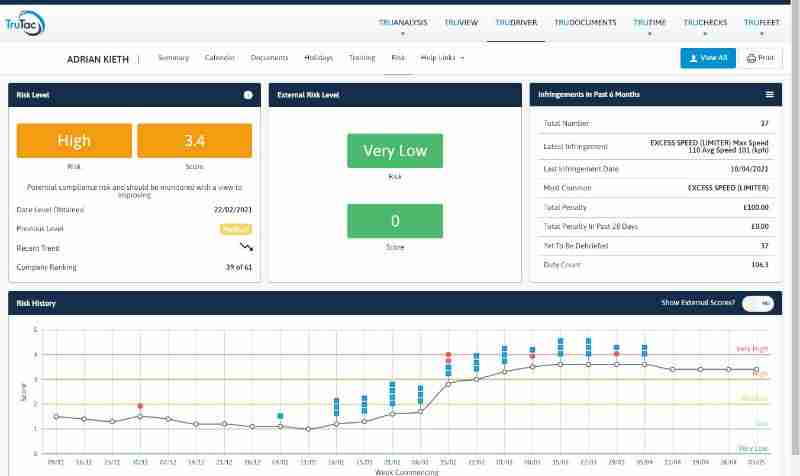The image size is (800, 476).
Task: Toggle Show External Scores switch
Action: point(758,303)
